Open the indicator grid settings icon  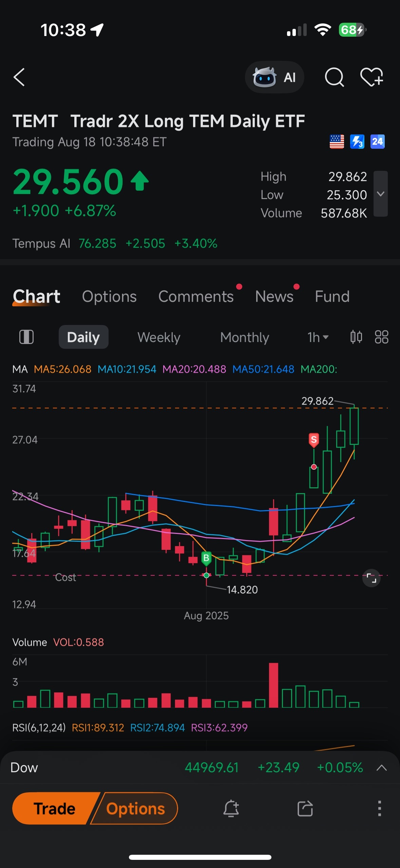[x=381, y=337]
